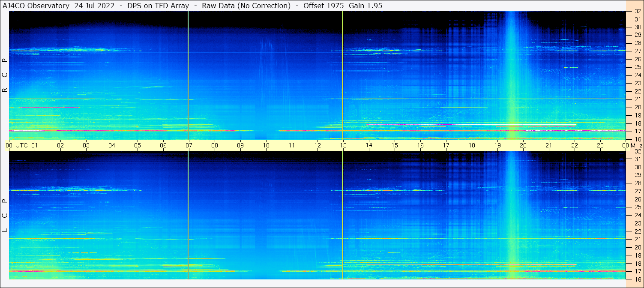
Task: Click the 21 MHz label of RCP scale
Action: coord(638,99)
